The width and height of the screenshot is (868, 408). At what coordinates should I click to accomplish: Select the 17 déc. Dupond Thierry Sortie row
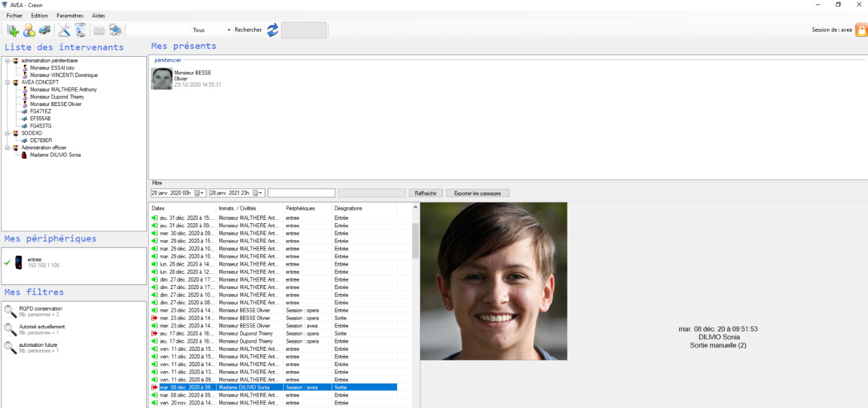click(x=273, y=334)
